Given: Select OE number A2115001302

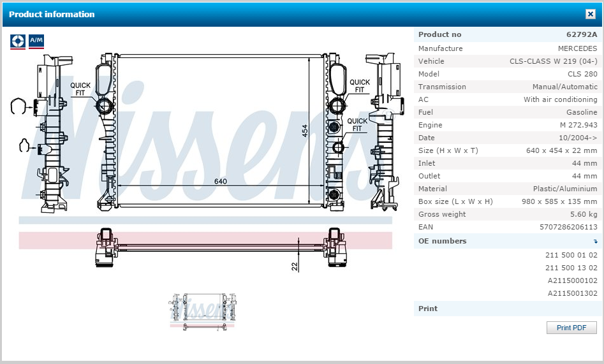Looking at the screenshot, I should click(x=572, y=293).
